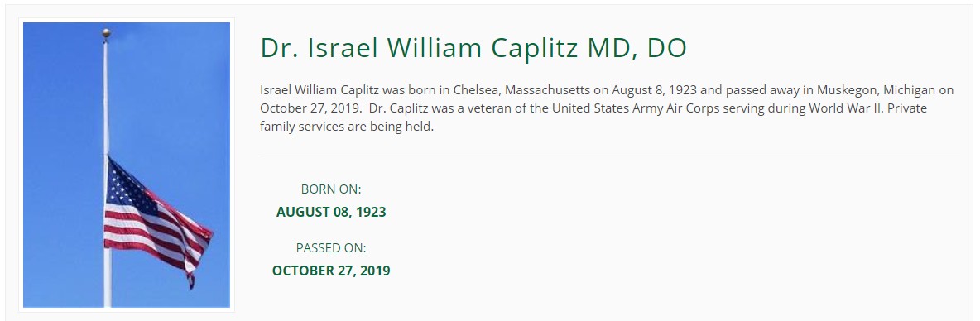The image size is (980, 321).
Task: Click the bold OCTOBER 27, 2019 date
Action: click(331, 271)
